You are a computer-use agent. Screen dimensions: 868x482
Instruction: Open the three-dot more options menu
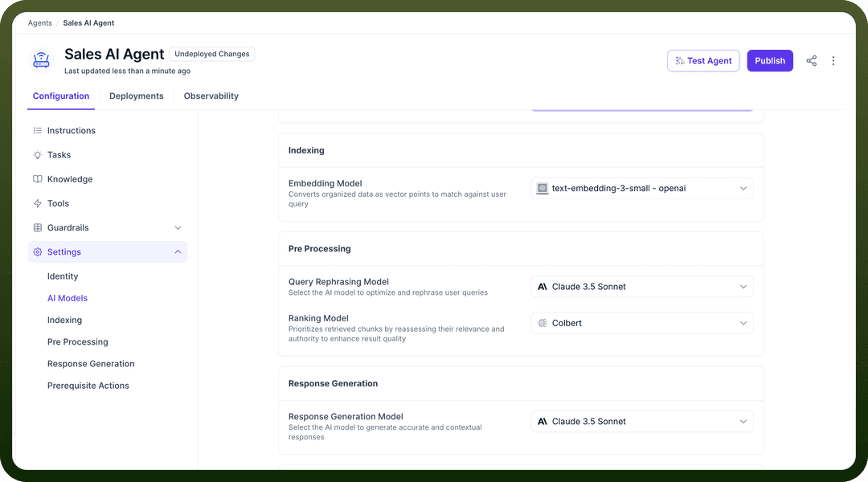[x=833, y=61]
